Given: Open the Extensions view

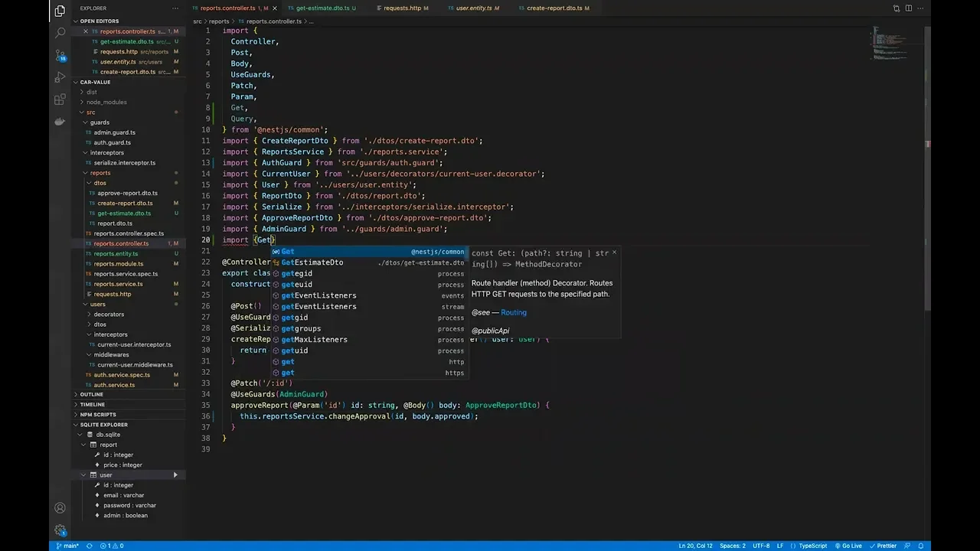Looking at the screenshot, I should [x=60, y=99].
